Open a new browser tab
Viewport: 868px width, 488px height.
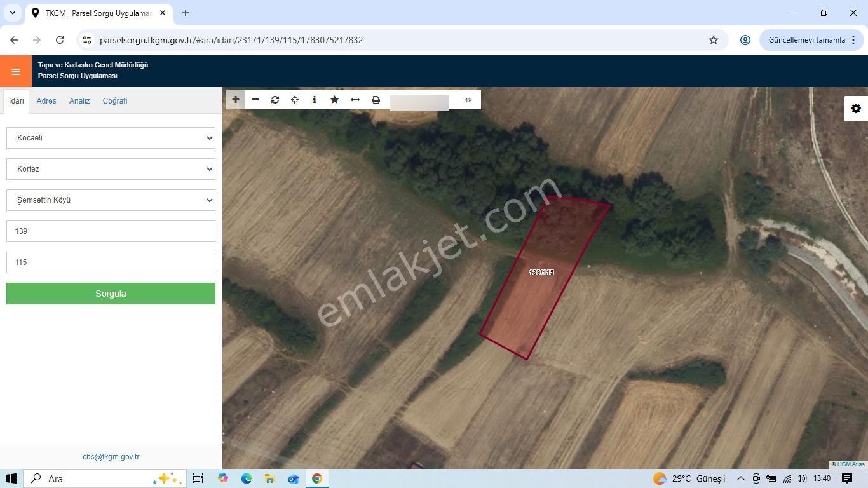pyautogui.click(x=186, y=13)
